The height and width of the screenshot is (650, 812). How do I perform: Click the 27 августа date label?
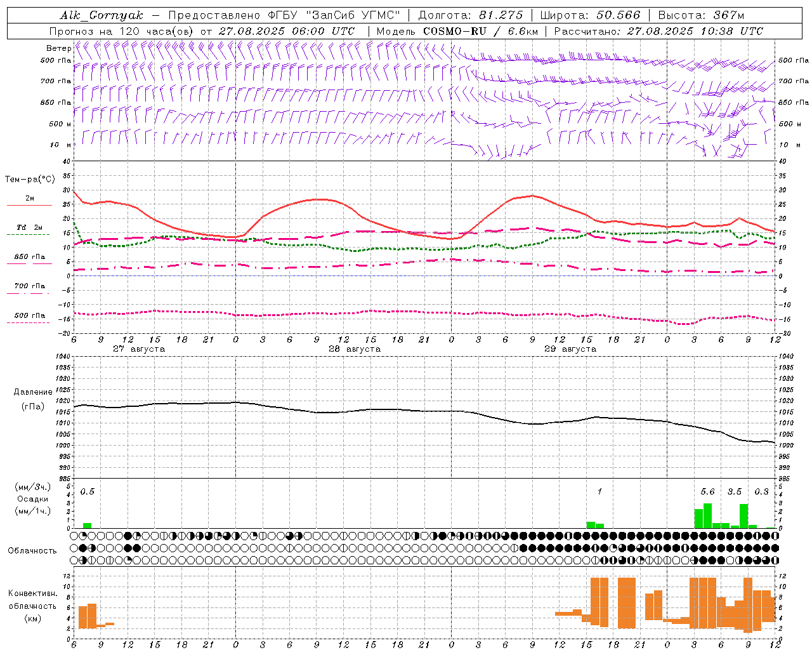coord(139,349)
